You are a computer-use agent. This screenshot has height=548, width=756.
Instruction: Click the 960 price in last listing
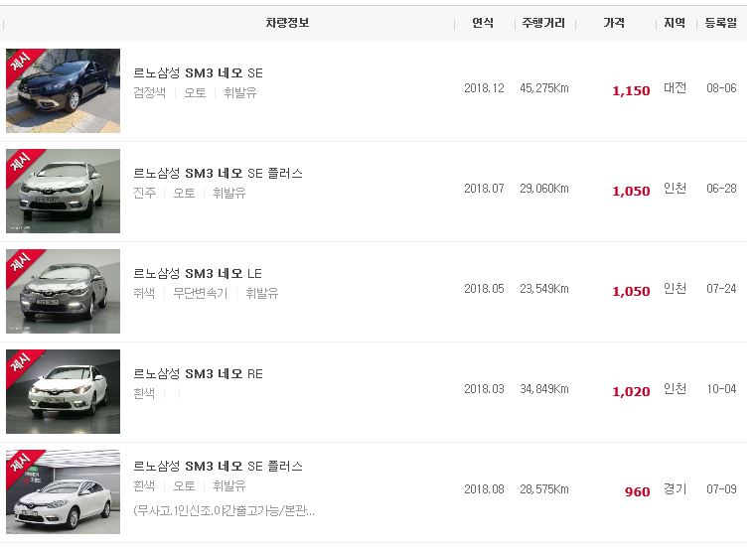coord(637,491)
